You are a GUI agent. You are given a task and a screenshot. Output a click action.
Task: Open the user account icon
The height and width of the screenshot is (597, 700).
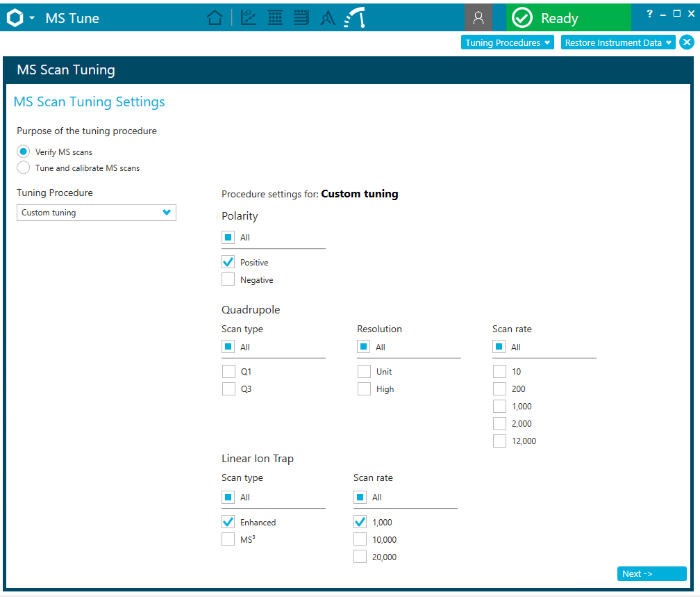coord(478,18)
